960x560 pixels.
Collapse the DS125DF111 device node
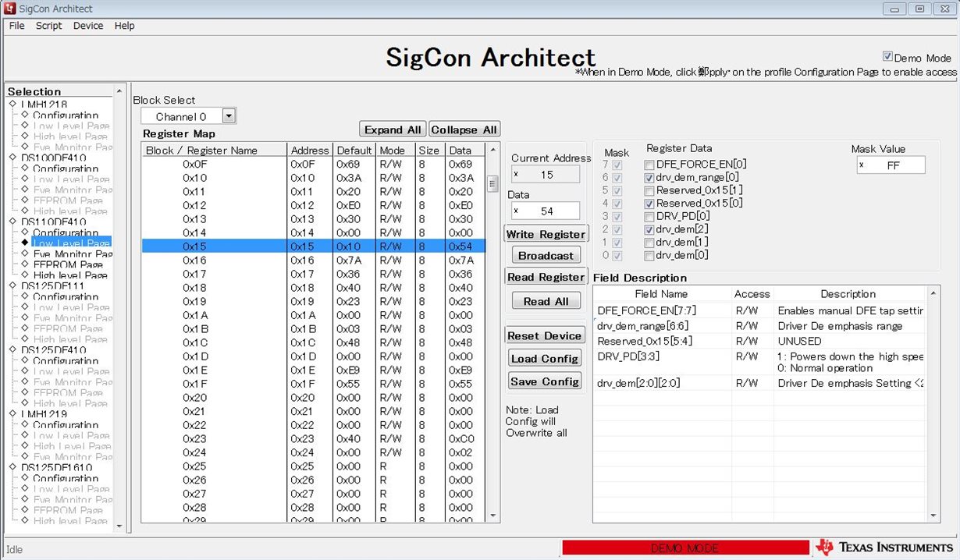coord(12,286)
